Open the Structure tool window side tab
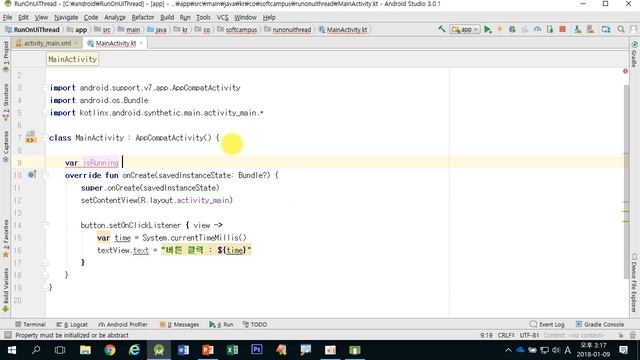 pyautogui.click(x=6, y=102)
